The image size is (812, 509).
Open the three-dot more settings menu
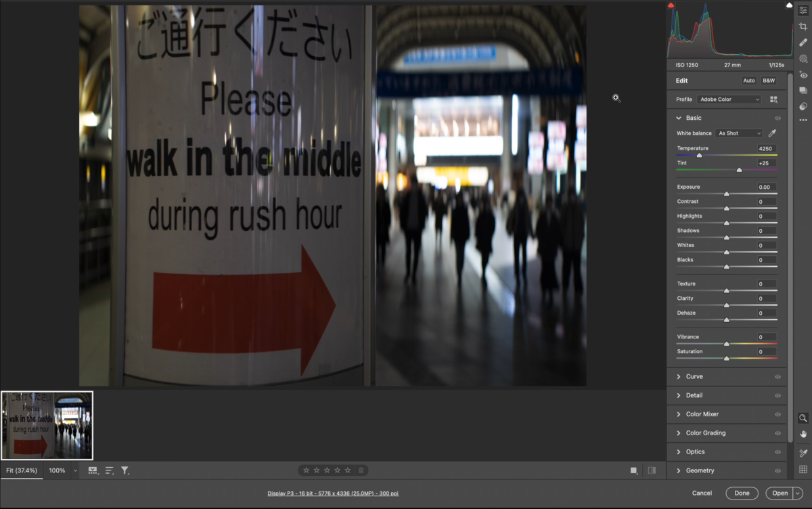click(803, 120)
